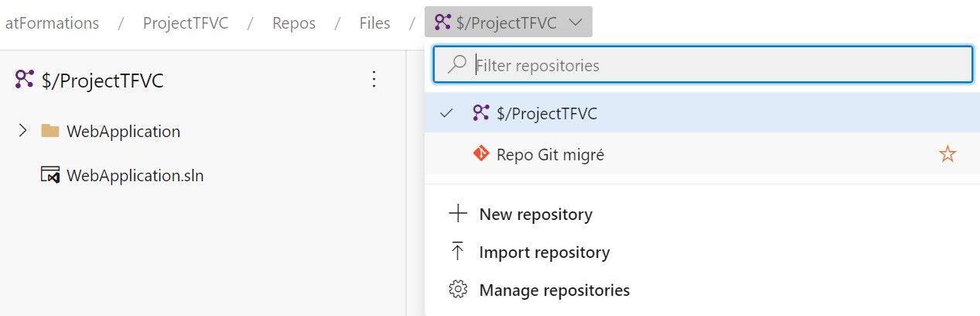
Task: Open the WebApplication.sln file
Action: coord(135,176)
